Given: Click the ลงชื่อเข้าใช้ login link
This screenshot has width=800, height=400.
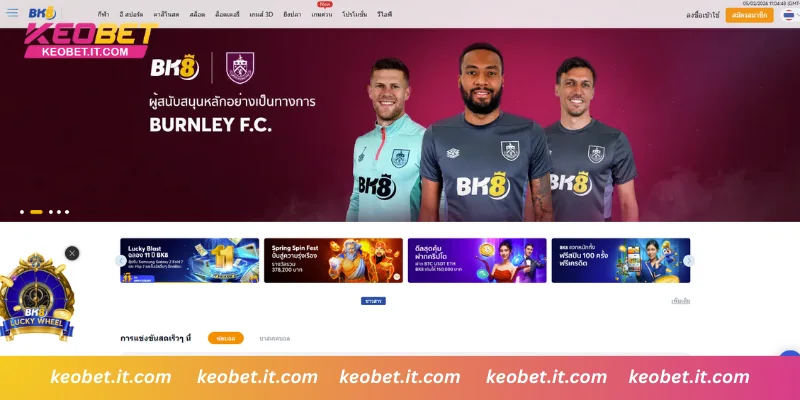Looking at the screenshot, I should point(703,15).
